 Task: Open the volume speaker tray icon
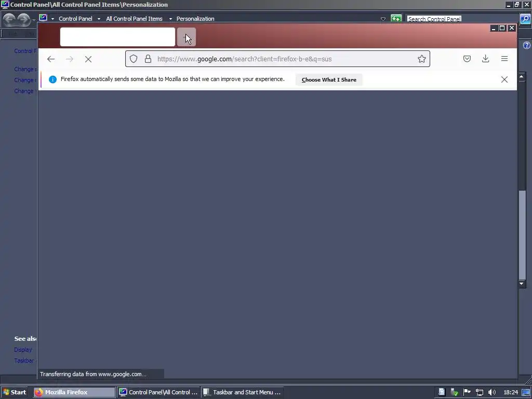[x=491, y=392]
